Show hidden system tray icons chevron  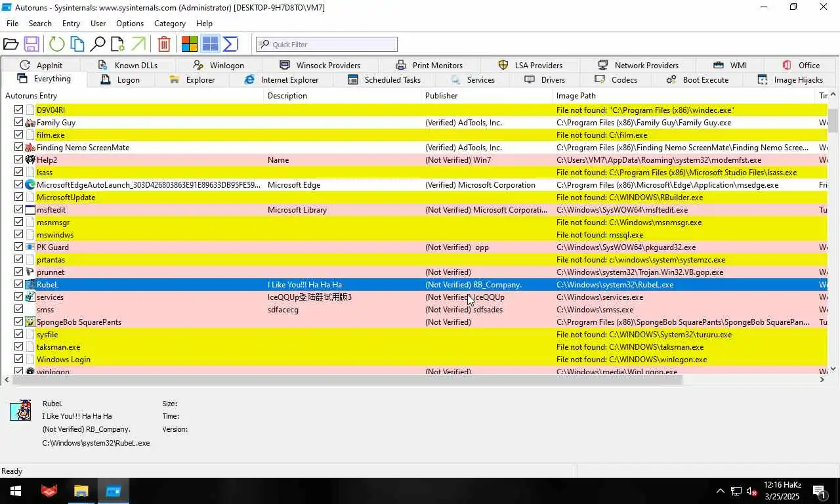click(720, 491)
